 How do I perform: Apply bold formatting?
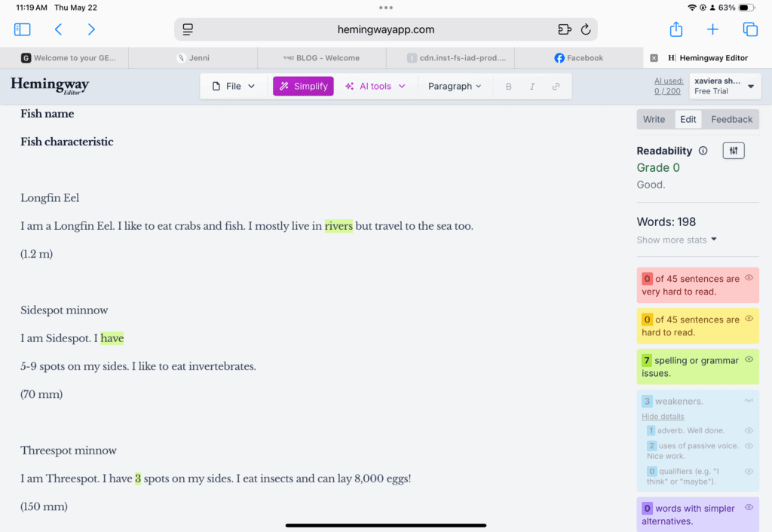coord(509,87)
